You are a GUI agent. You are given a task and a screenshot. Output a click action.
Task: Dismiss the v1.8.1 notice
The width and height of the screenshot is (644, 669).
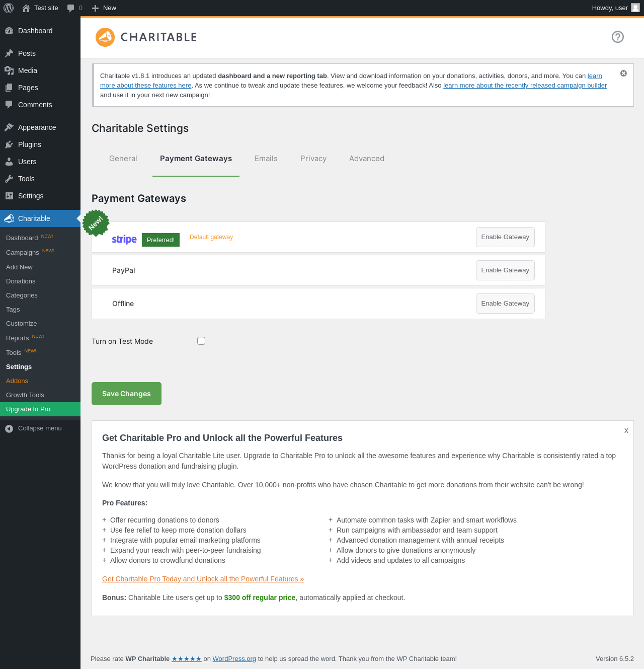(623, 73)
